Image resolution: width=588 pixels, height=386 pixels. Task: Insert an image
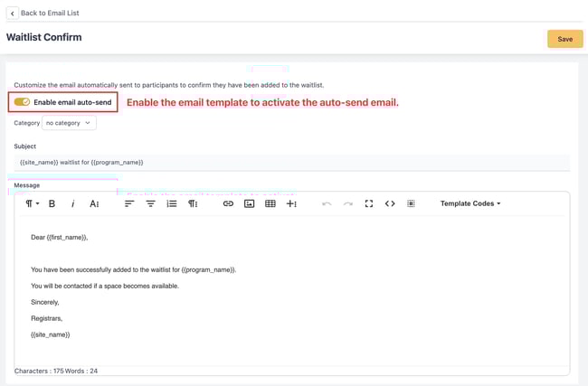(250, 203)
